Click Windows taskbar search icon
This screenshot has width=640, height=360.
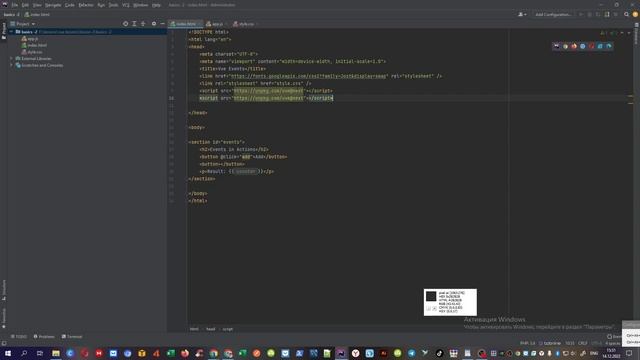tap(24, 353)
